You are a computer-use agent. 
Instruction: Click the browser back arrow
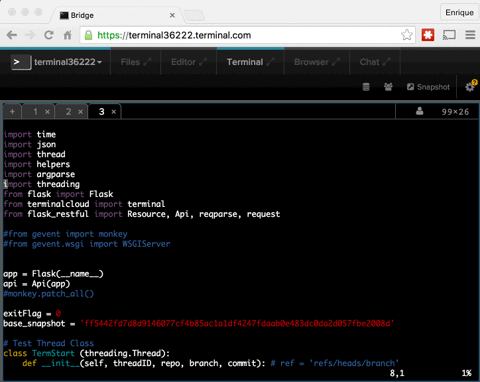(12, 35)
